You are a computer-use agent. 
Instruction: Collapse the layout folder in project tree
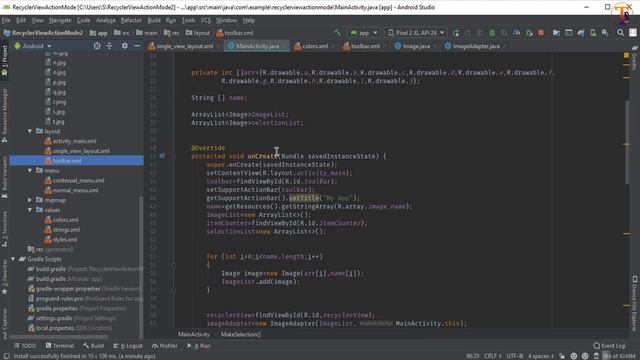click(30, 131)
